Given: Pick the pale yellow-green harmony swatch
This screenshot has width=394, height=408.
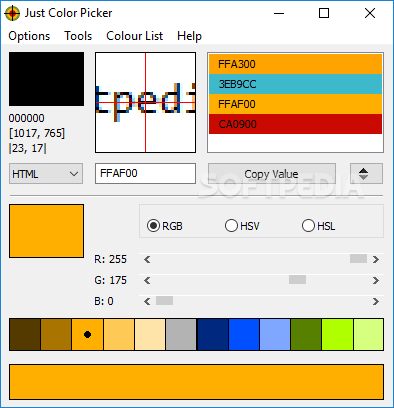Looking at the screenshot, I should pyautogui.click(x=369, y=334).
